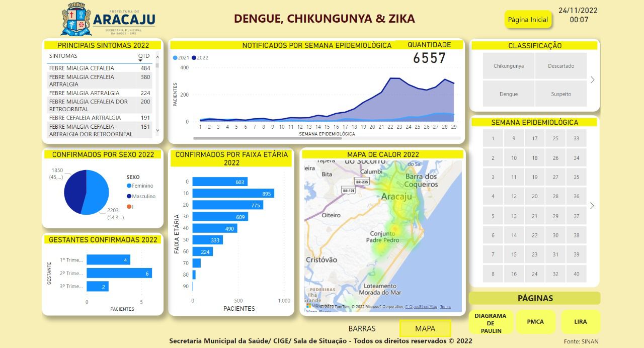Click the 1º Trimestre bar showing 4
This screenshot has height=348, width=644.
pos(108,259)
